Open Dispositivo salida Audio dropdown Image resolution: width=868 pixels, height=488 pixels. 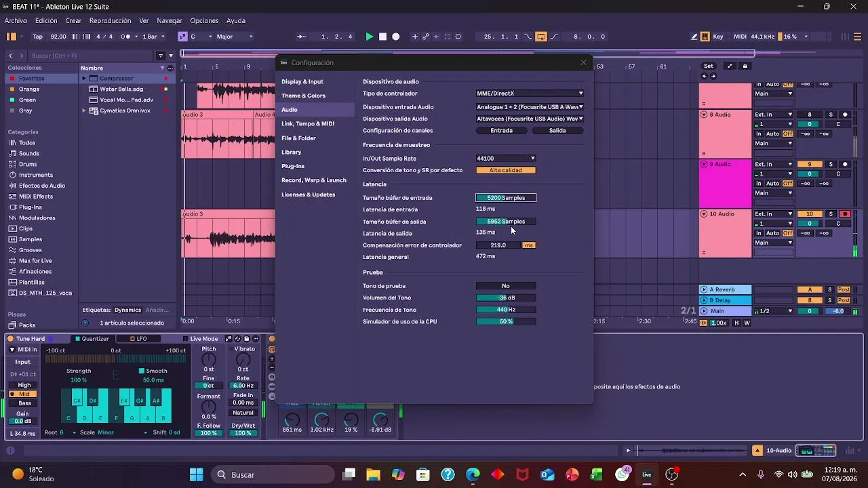click(530, 119)
